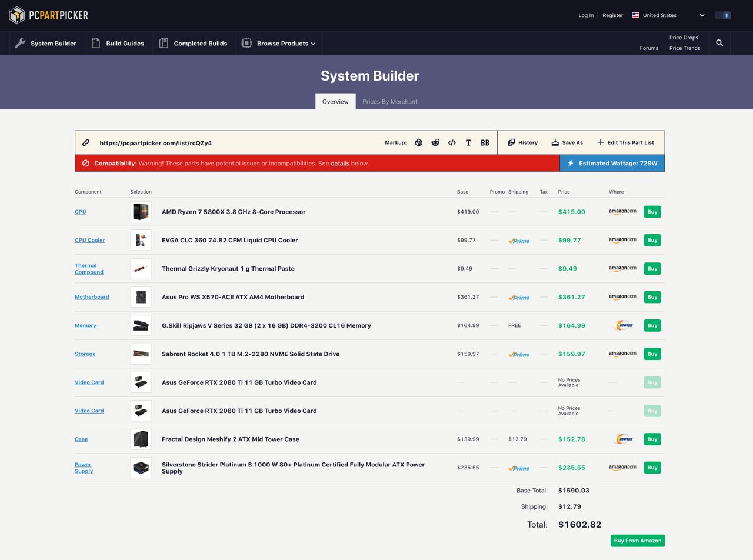753x560 pixels.
Task: Click Save As button
Action: coord(567,142)
